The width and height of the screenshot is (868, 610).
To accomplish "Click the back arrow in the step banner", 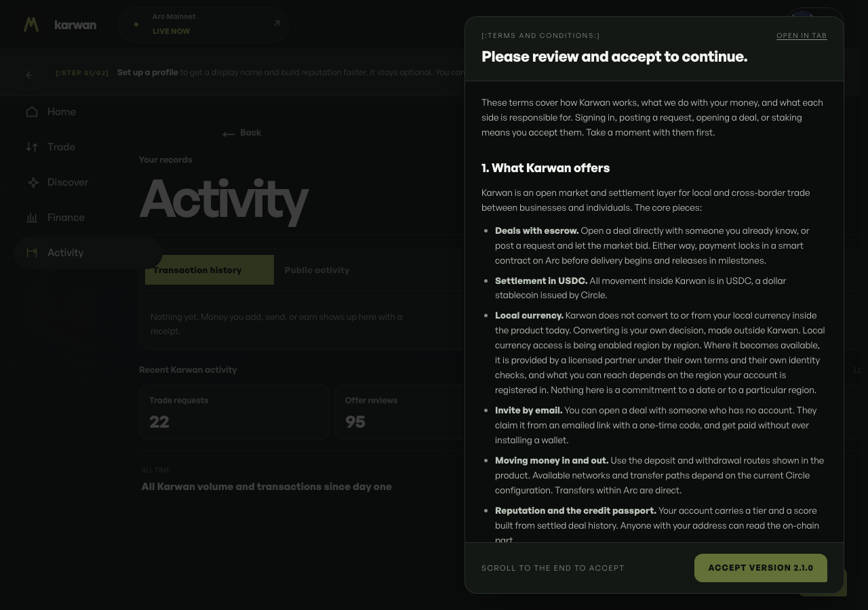I will (28, 75).
